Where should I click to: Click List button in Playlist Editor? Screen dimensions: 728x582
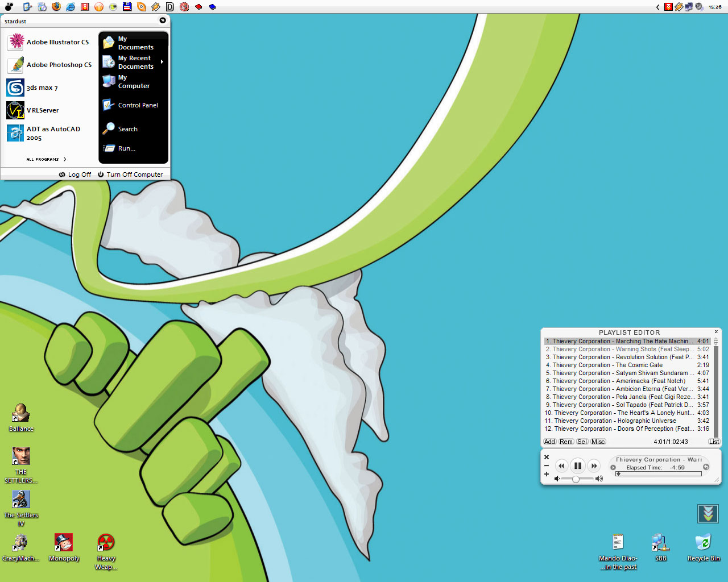[714, 442]
